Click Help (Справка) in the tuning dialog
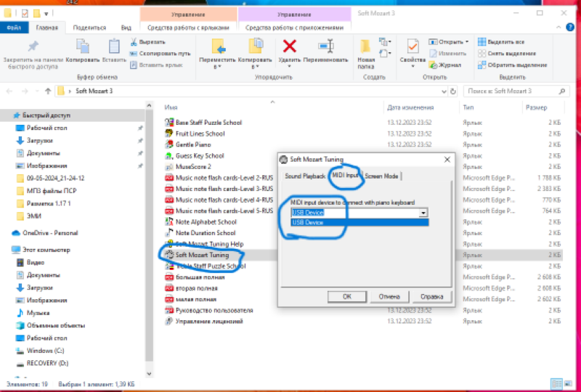 point(431,296)
